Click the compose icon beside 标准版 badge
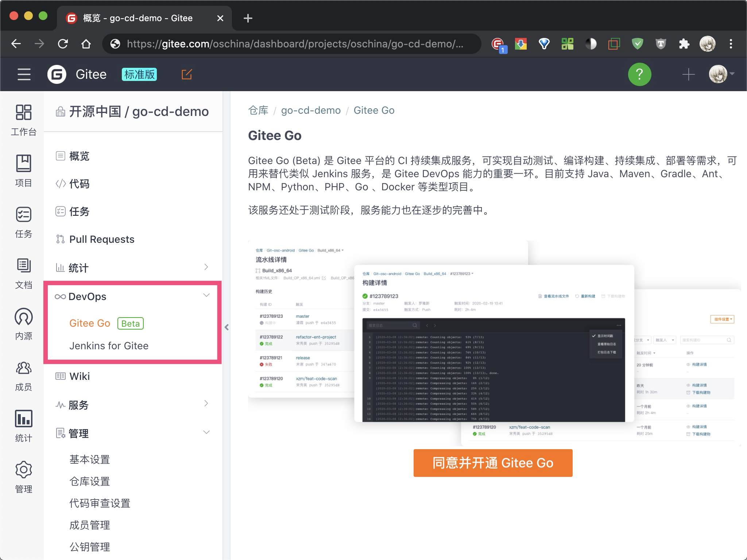The height and width of the screenshot is (560, 747). [x=186, y=74]
